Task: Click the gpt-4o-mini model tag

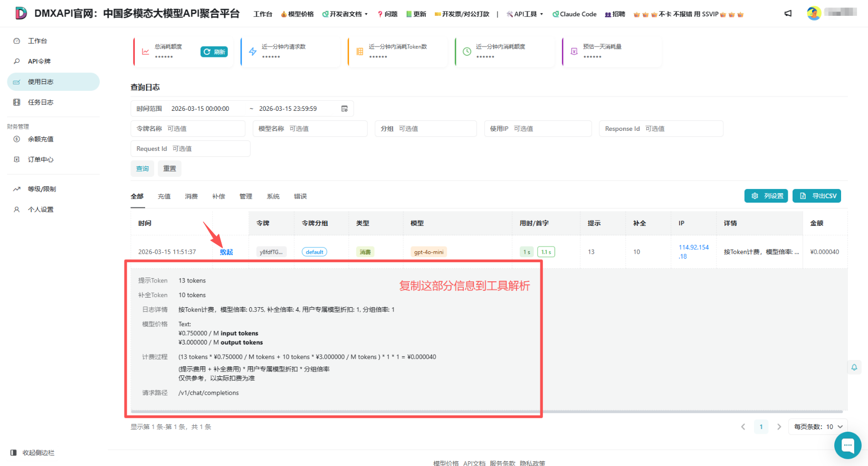Action: (428, 252)
